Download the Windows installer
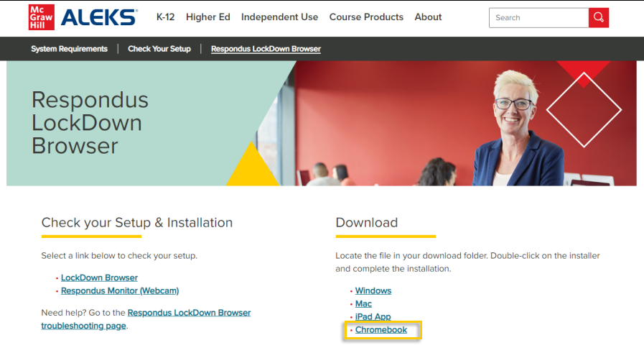Viewport: 644px width, 353px height. [x=373, y=291]
